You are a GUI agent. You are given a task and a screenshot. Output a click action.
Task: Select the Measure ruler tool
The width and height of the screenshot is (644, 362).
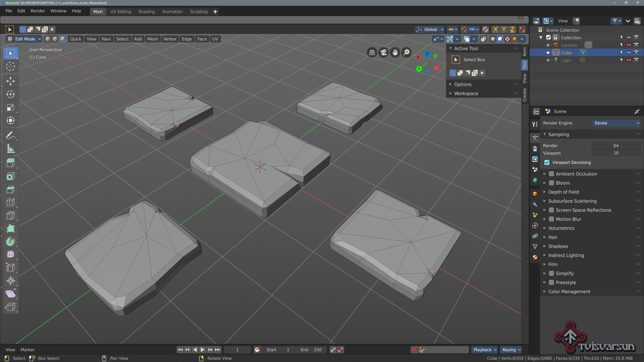11,149
